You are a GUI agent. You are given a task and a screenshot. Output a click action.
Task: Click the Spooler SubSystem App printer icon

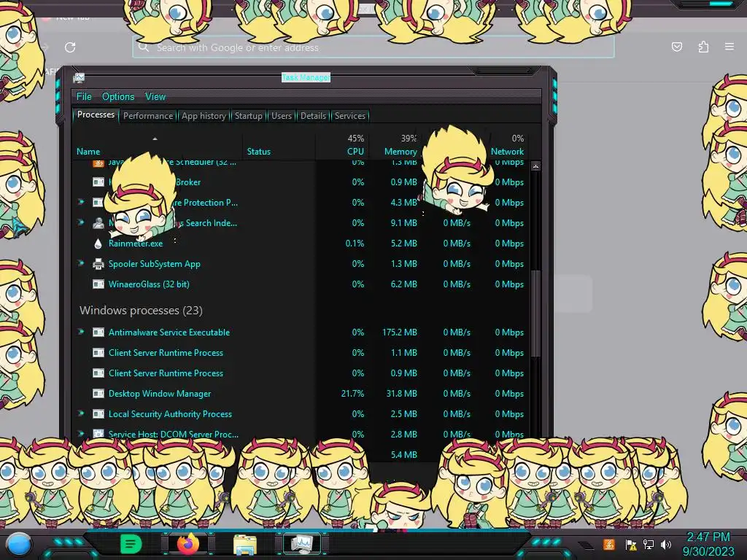[x=98, y=264]
